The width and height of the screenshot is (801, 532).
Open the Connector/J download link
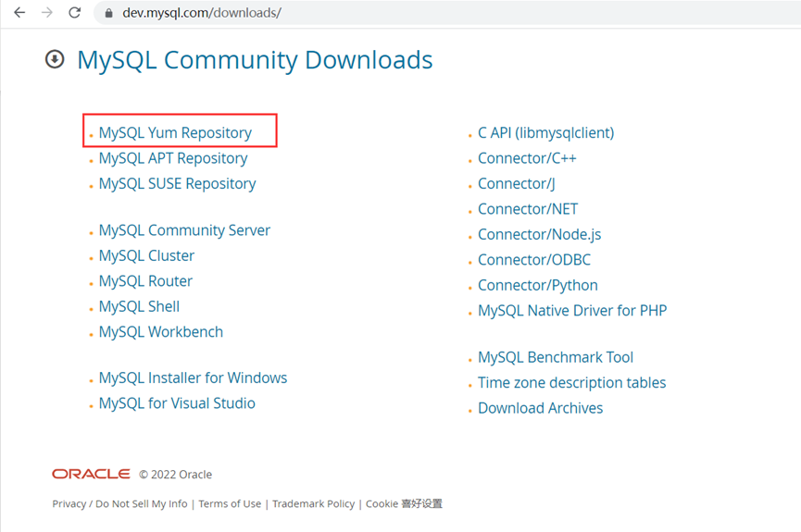click(516, 183)
